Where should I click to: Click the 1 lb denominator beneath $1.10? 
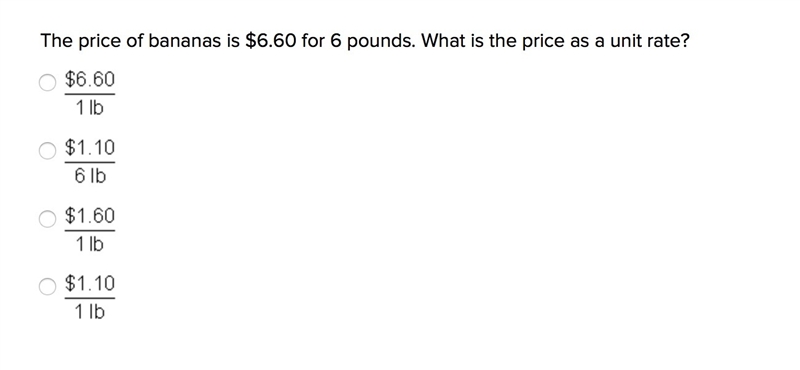pyautogui.click(x=90, y=312)
